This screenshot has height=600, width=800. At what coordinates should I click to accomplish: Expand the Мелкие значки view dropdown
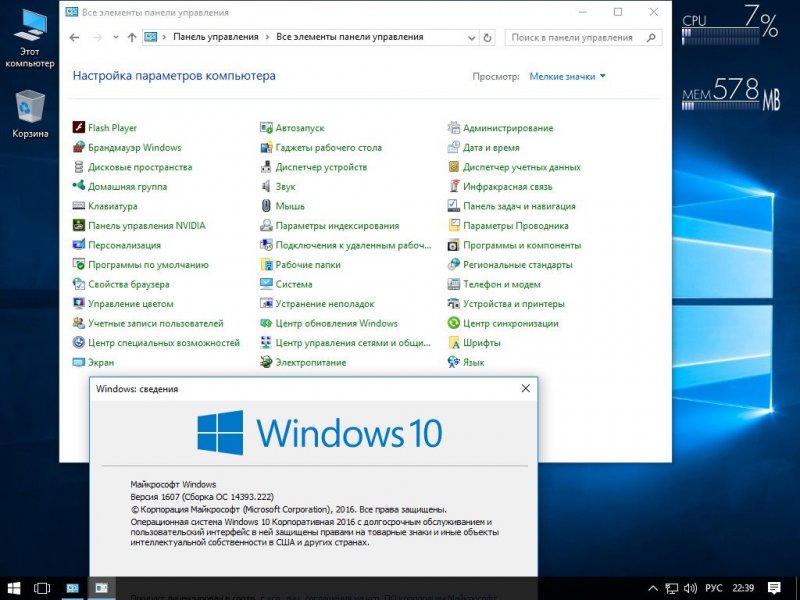567,77
